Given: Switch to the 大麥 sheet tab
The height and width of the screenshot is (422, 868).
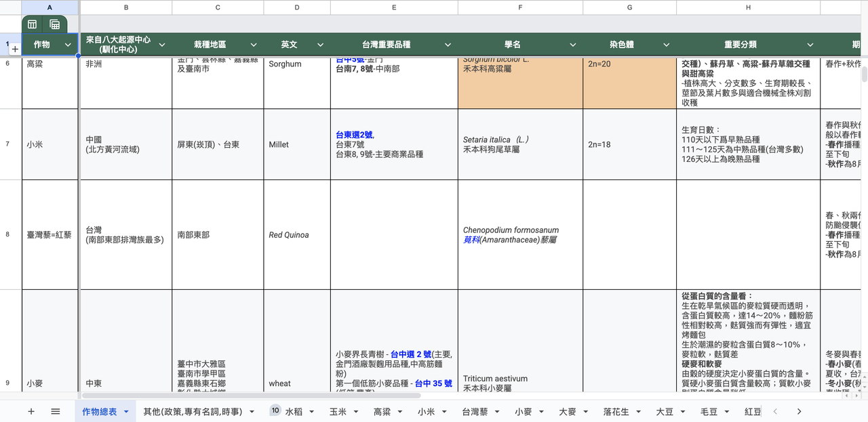Looking at the screenshot, I should tap(568, 411).
